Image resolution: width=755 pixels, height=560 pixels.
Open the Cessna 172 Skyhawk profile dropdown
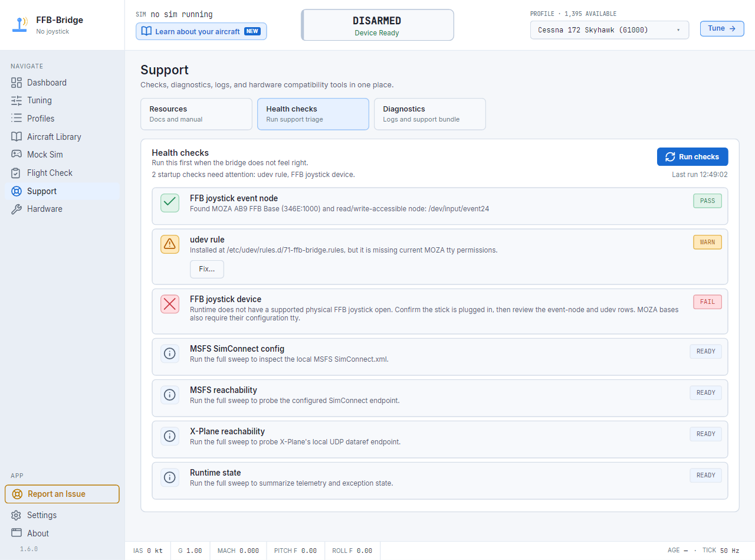[x=609, y=30]
